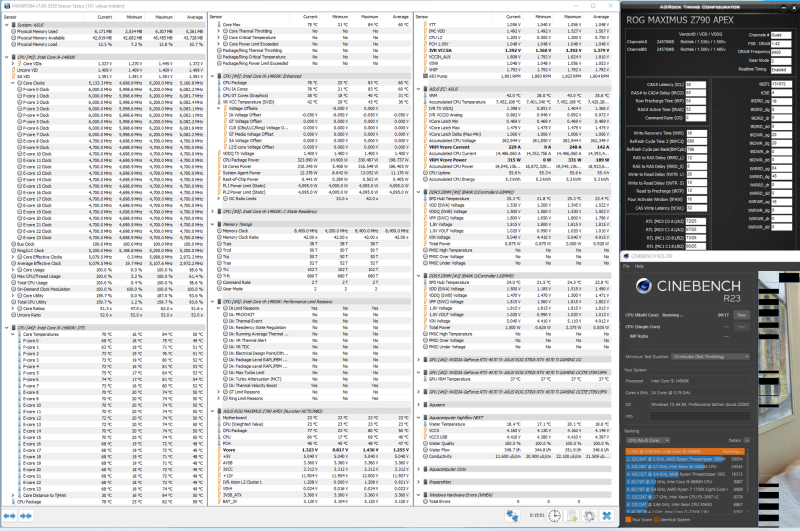This screenshot has height=531, width=800.
Task: Click orange Your Score legend swatch
Action: click(628, 520)
